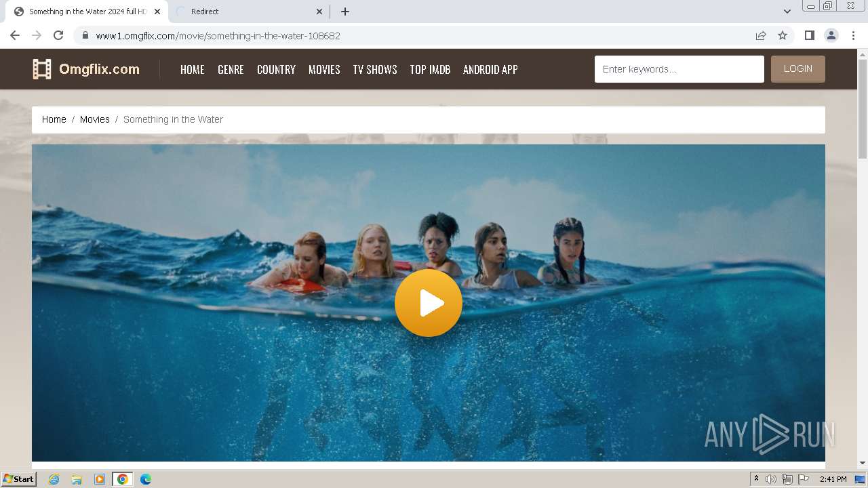Launch Internet Explorer from taskbar
The image size is (868, 488).
coord(54,479)
